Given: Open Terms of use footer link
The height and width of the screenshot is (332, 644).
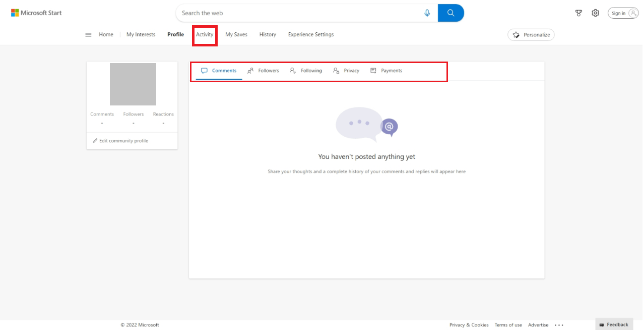Looking at the screenshot, I should pyautogui.click(x=508, y=325).
